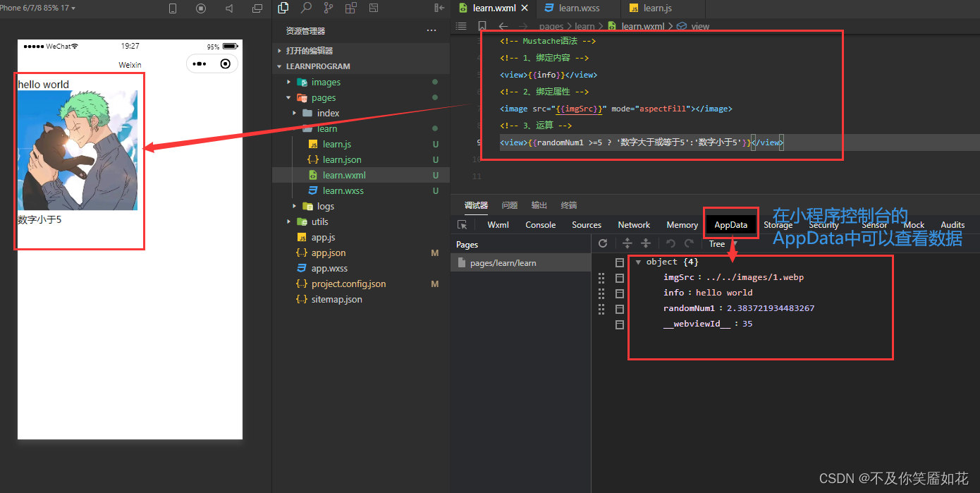Open the Memory debugger tab
The width and height of the screenshot is (980, 493).
click(682, 225)
